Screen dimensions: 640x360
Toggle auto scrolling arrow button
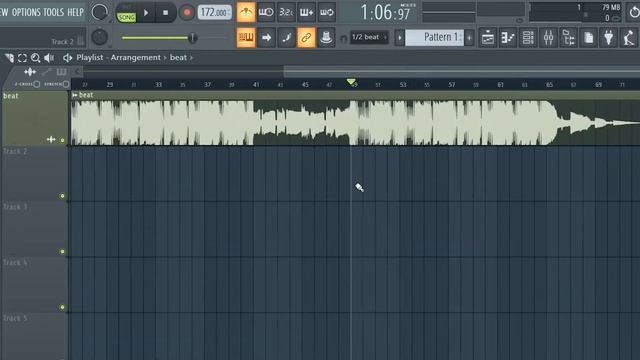(266, 38)
